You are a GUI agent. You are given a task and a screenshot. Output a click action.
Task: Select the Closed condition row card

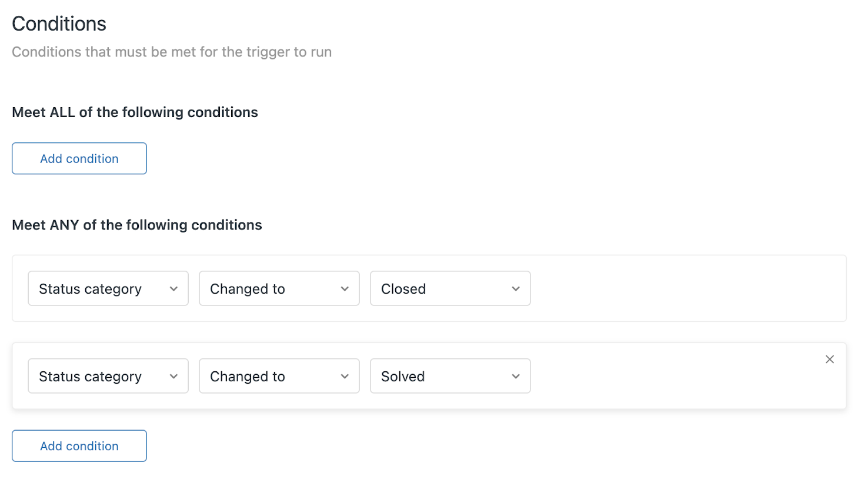[x=429, y=288]
